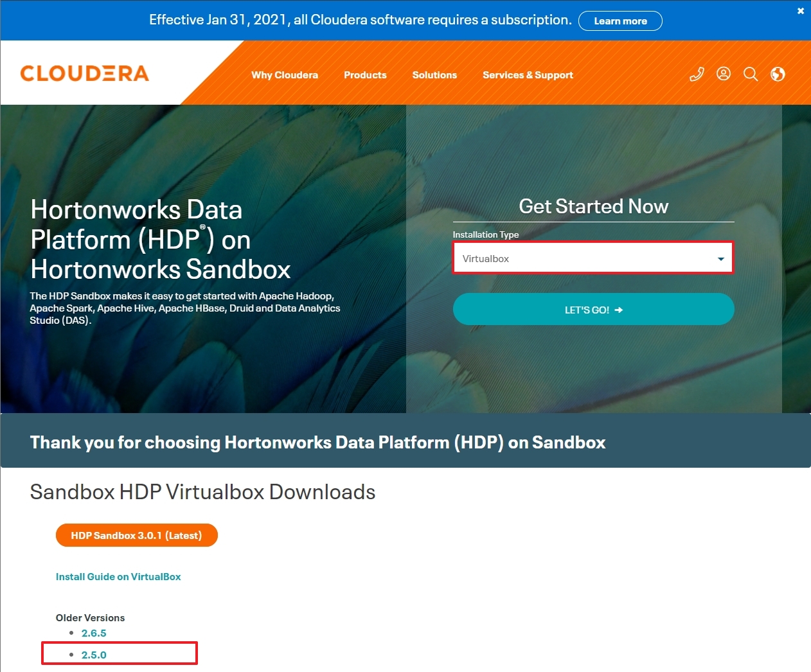Open the Installation Type dropdown showing Virtualbox

pyautogui.click(x=593, y=258)
